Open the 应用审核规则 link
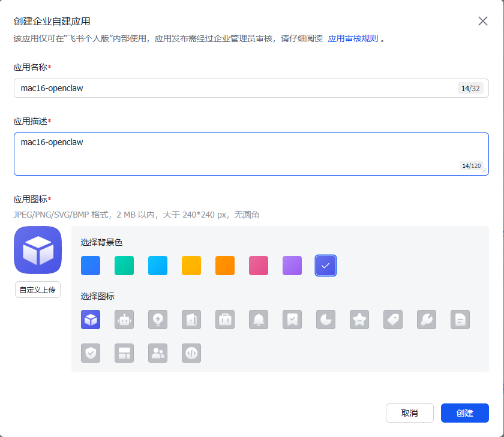Image resolution: width=504 pixels, height=437 pixels. (x=353, y=38)
